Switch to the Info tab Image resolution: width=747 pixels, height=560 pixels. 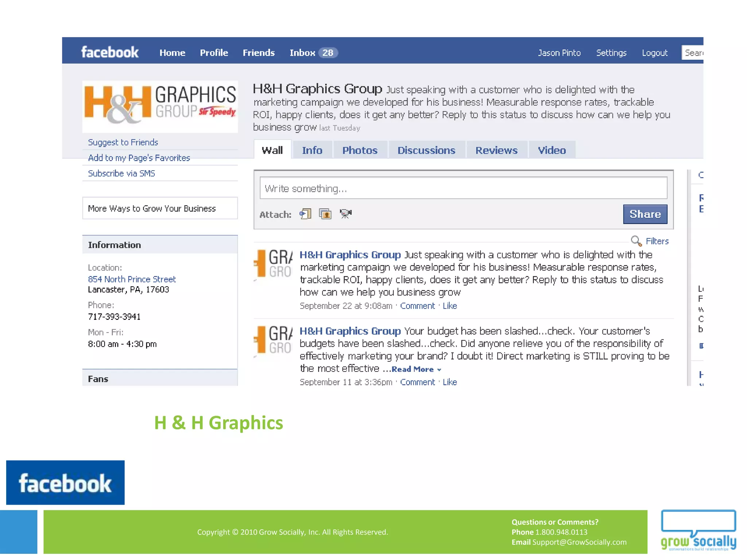coord(312,150)
